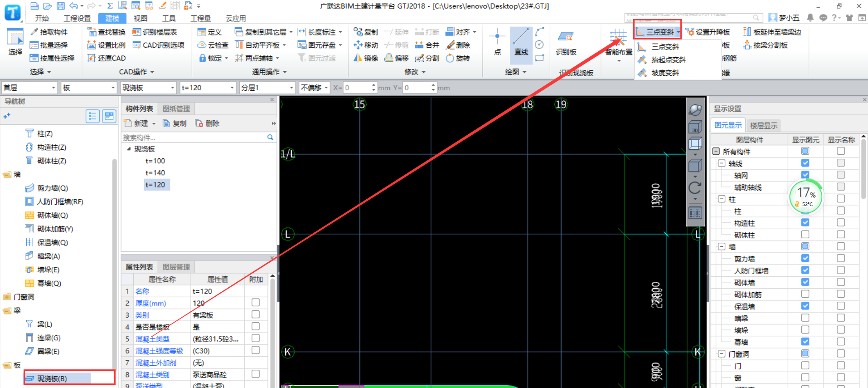Open 识别楼层表 floor table recognition
Screen dimensions: 868x388
tap(155, 32)
